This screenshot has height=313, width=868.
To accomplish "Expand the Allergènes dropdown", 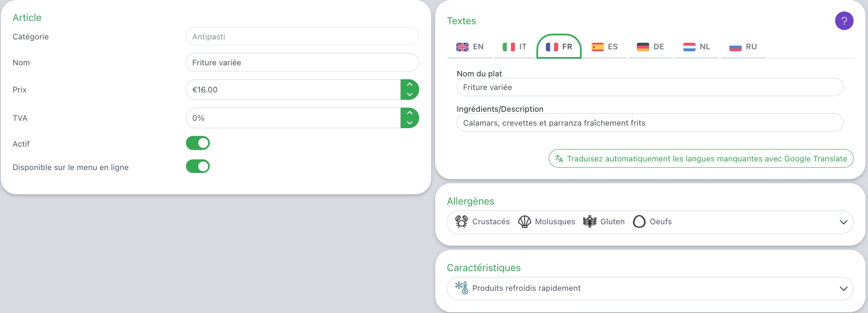I will click(843, 222).
